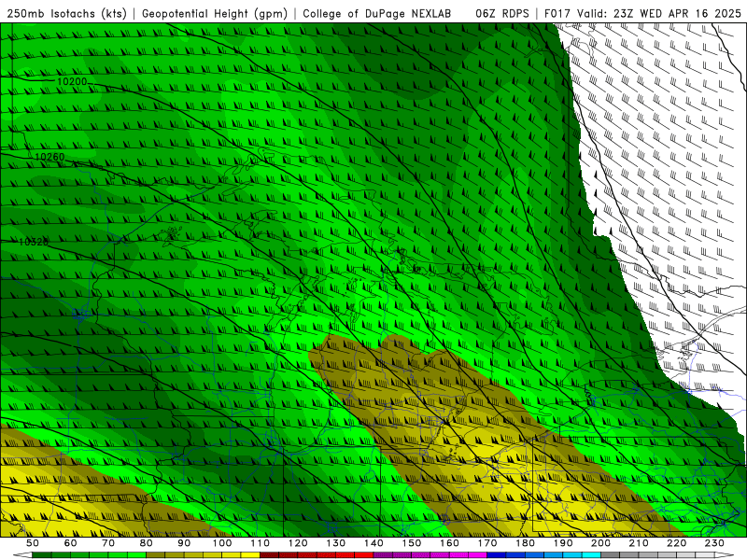This screenshot has height=560, width=747.
Task: Click the 190 value on the color scale
Action: [x=563, y=543]
